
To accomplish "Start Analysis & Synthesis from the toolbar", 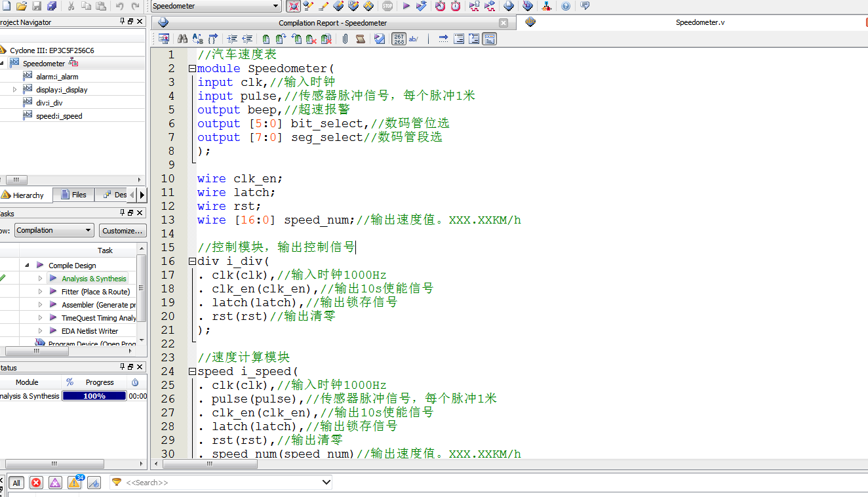I will [422, 6].
